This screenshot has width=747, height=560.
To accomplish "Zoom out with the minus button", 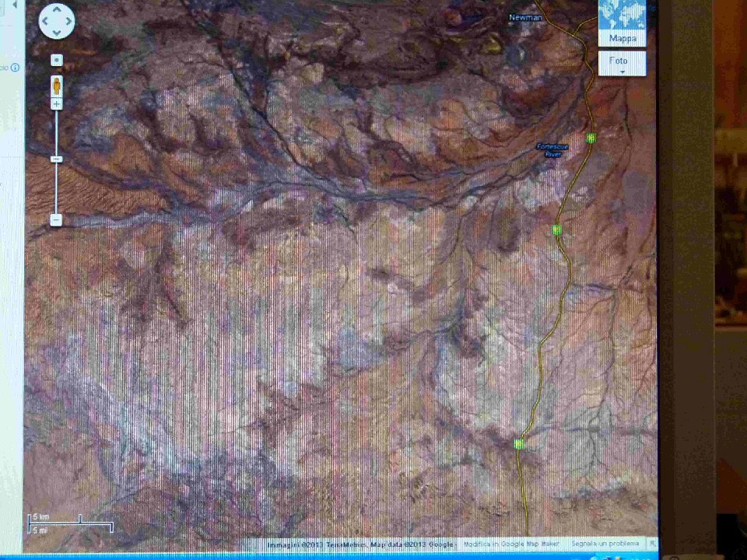I will point(56,220).
